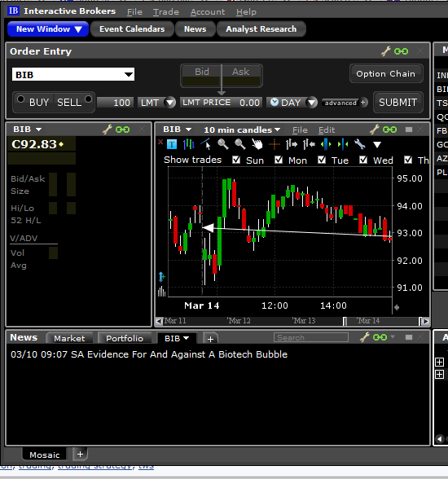The height and width of the screenshot is (479, 448).
Task: Open the Help menu
Action: pyautogui.click(x=246, y=12)
